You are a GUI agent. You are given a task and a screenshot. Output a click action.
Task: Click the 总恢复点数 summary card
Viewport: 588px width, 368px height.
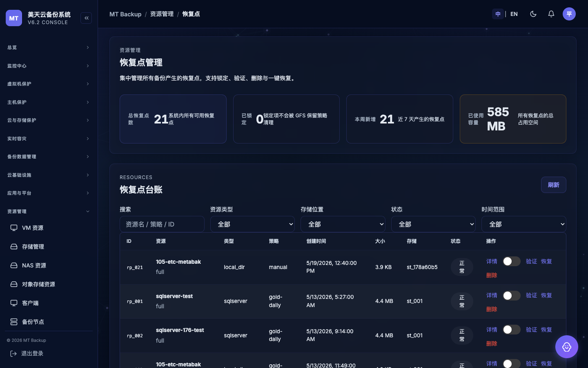[173, 119]
